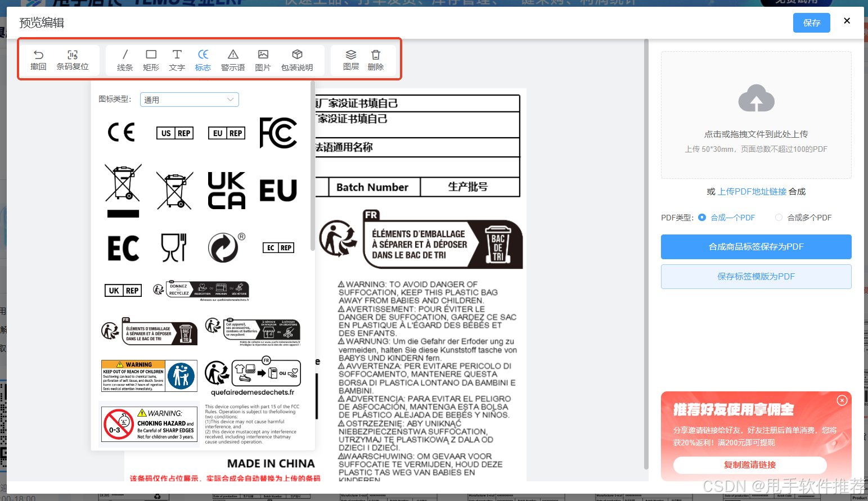
Task: Open the 图标类型 通用 dropdown
Action: [x=189, y=100]
